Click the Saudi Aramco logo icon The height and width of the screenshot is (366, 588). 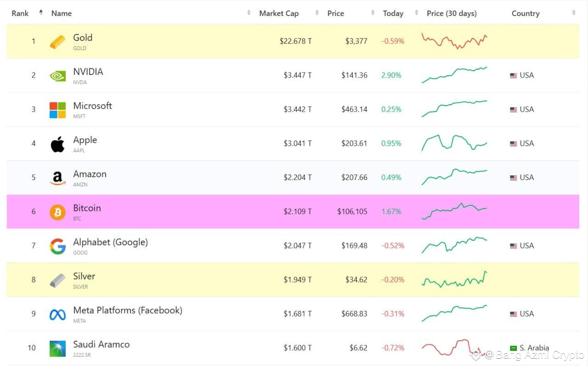click(x=57, y=349)
